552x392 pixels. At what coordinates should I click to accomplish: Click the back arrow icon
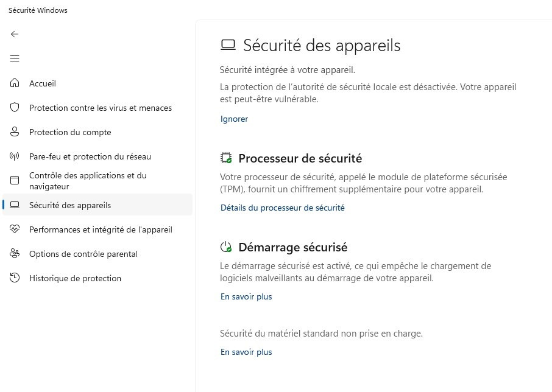coord(15,34)
